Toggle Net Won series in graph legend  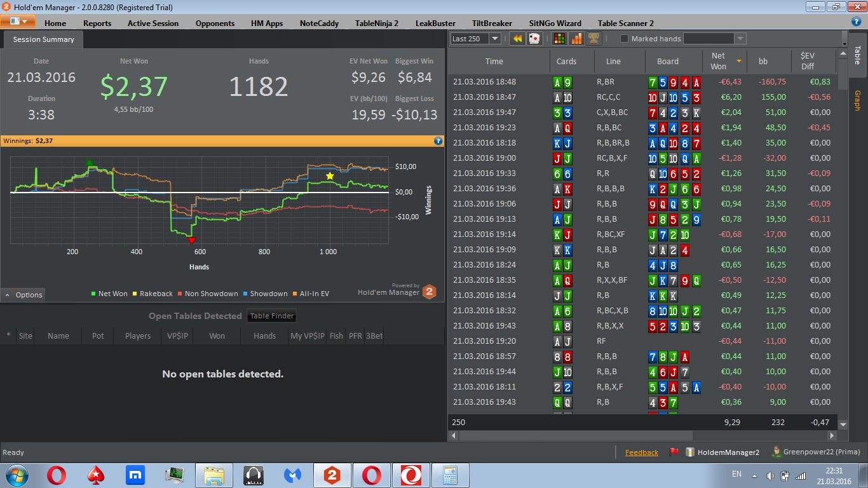109,294
